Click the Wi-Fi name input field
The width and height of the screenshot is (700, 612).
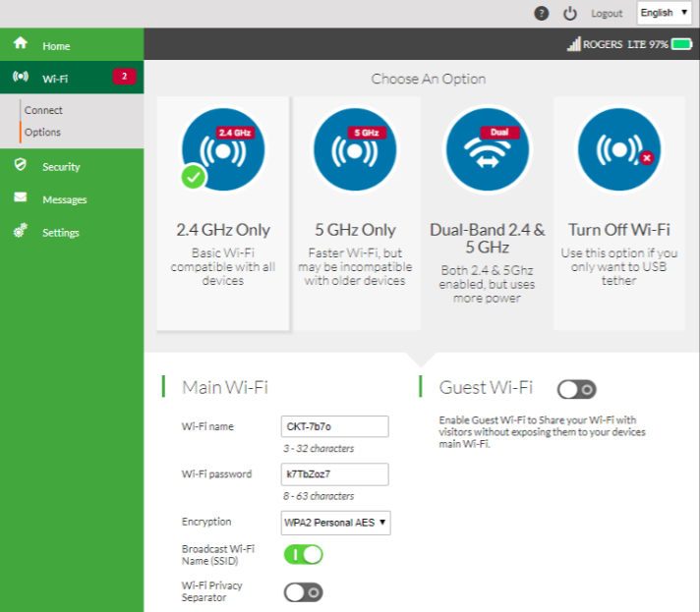pos(335,426)
